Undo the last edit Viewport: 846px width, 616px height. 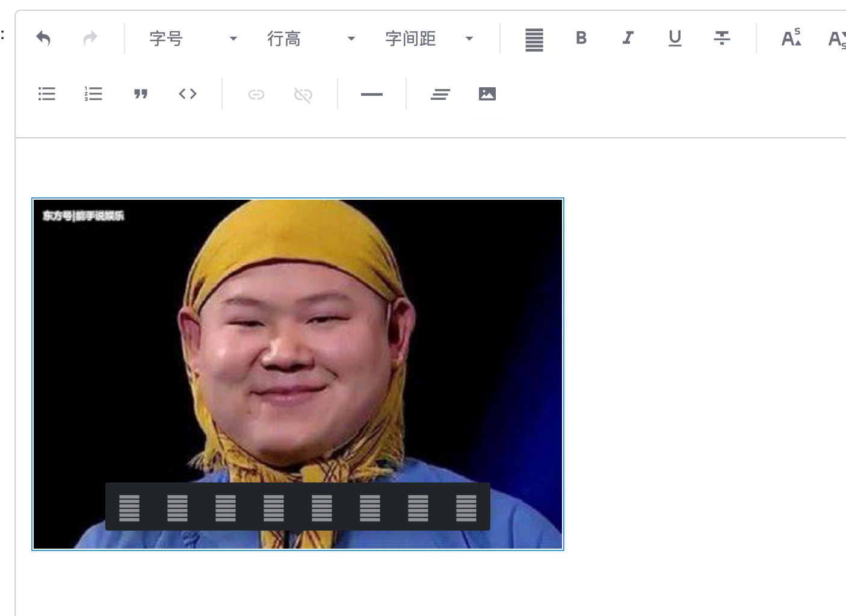tap(43, 38)
